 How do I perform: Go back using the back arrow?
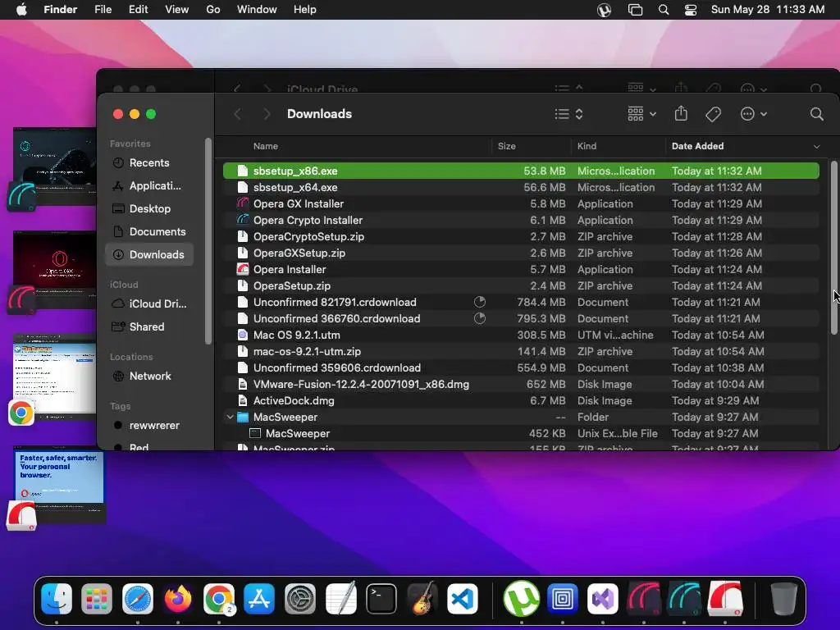coord(238,114)
